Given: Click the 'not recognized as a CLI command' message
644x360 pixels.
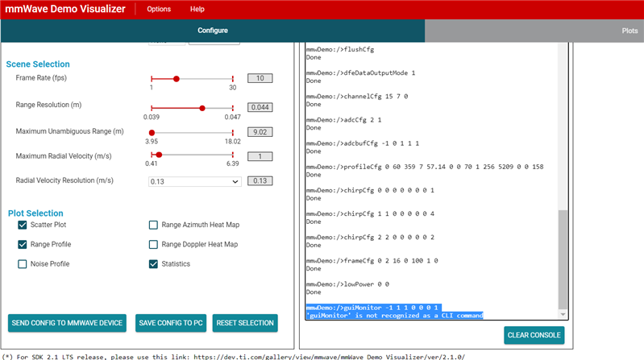Looking at the screenshot, I should [395, 315].
